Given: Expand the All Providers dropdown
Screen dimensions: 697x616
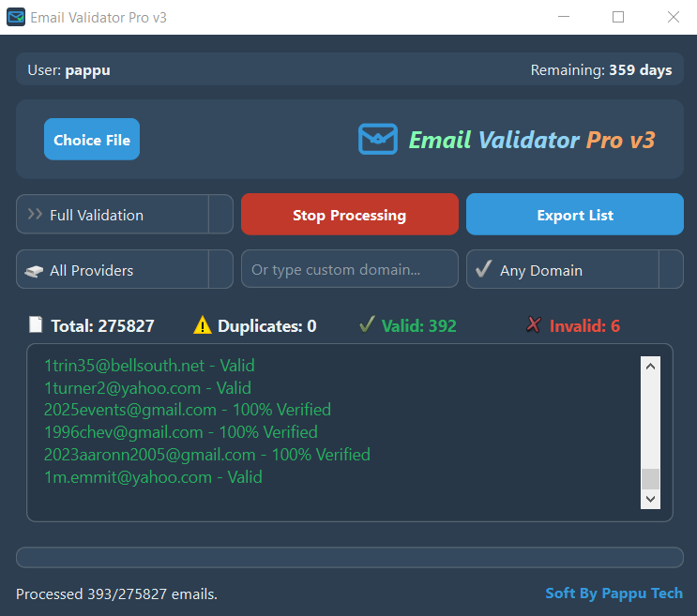Looking at the screenshot, I should point(220,270).
